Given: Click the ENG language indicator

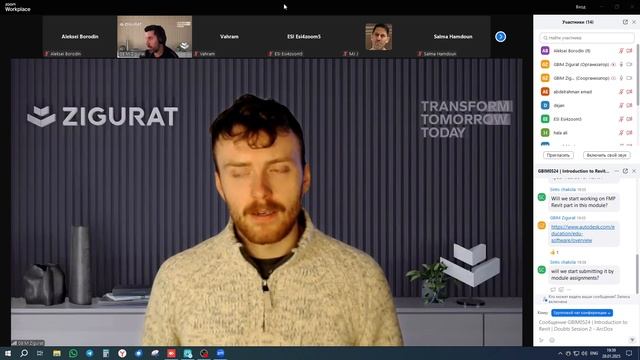Looking at the screenshot, I should [x=594, y=353].
